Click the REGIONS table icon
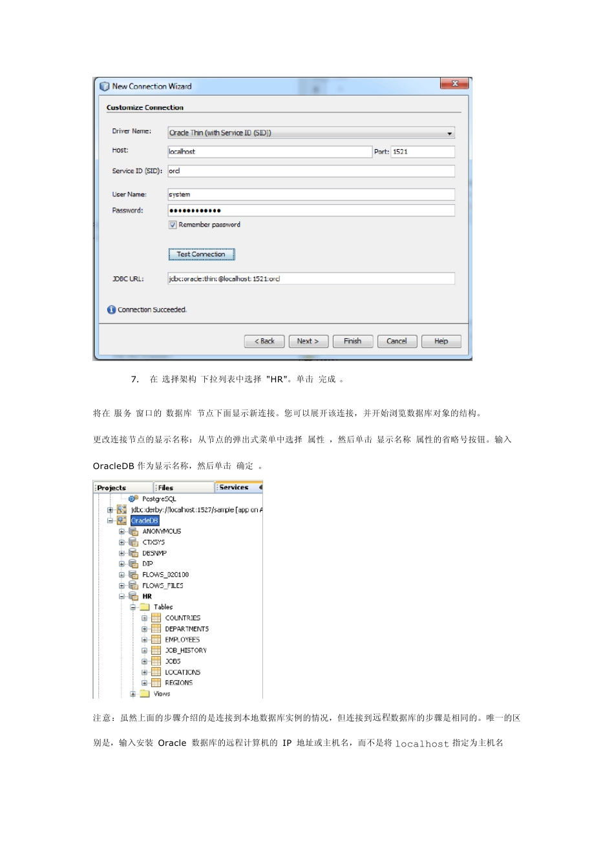Image resolution: width=614 pixels, height=868 pixels. point(156,683)
